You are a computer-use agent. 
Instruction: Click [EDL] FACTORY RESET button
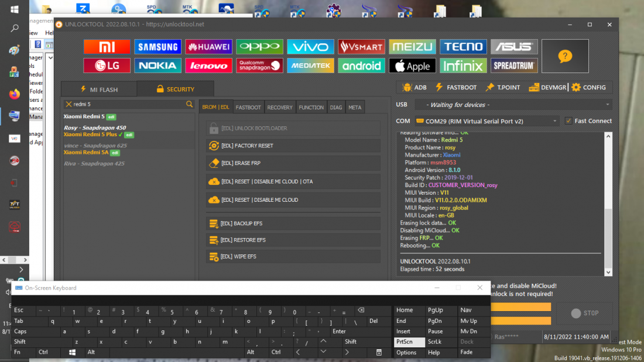(x=293, y=146)
